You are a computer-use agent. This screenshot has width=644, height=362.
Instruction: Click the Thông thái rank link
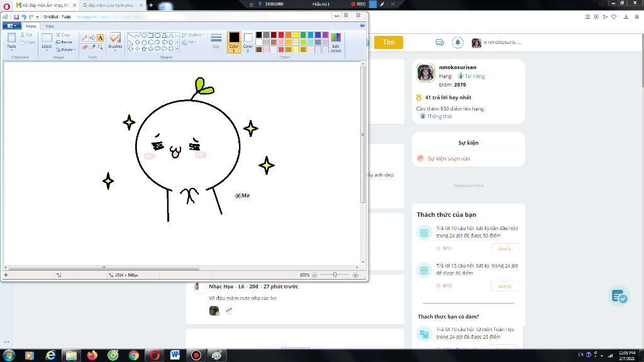point(439,116)
